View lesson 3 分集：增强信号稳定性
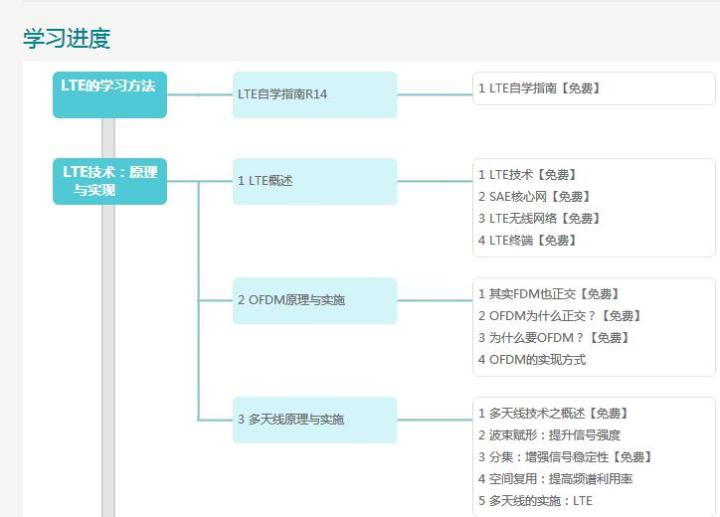Image resolution: width=720 pixels, height=517 pixels. pos(565,457)
